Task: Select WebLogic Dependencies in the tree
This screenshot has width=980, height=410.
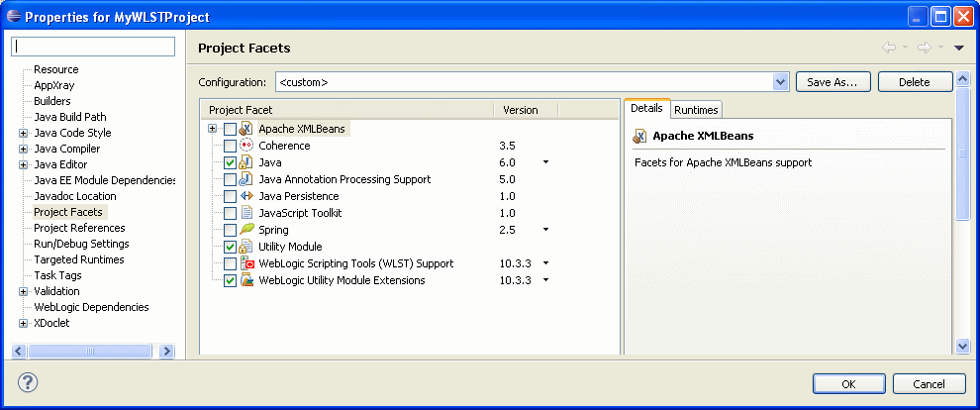Action: pos(91,307)
